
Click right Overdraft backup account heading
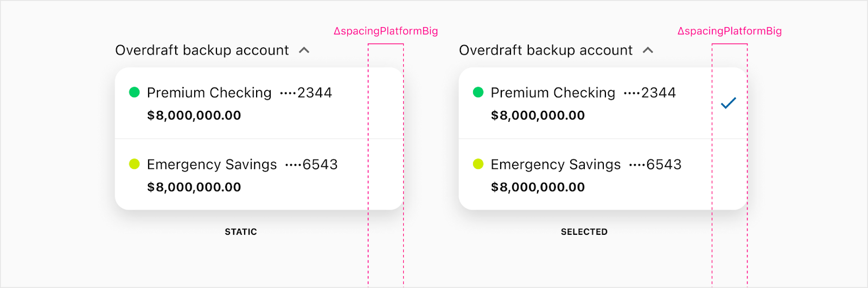point(546,51)
